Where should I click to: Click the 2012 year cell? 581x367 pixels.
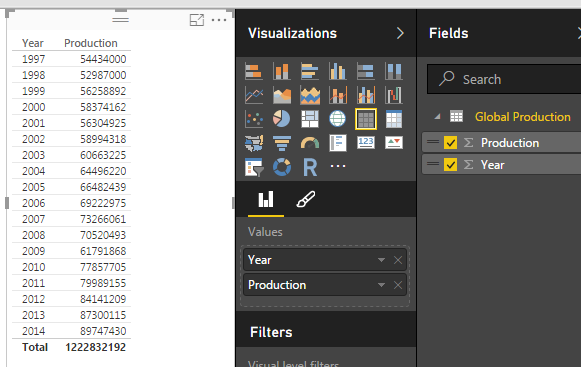point(33,299)
